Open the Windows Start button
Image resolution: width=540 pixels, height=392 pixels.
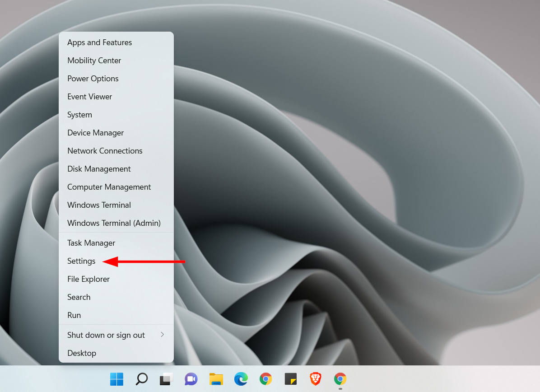click(116, 379)
